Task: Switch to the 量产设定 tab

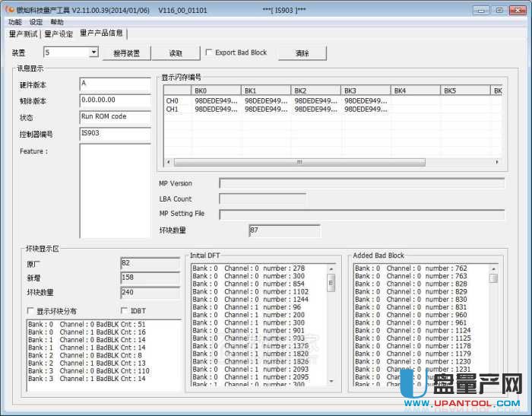Action: pyautogui.click(x=59, y=33)
